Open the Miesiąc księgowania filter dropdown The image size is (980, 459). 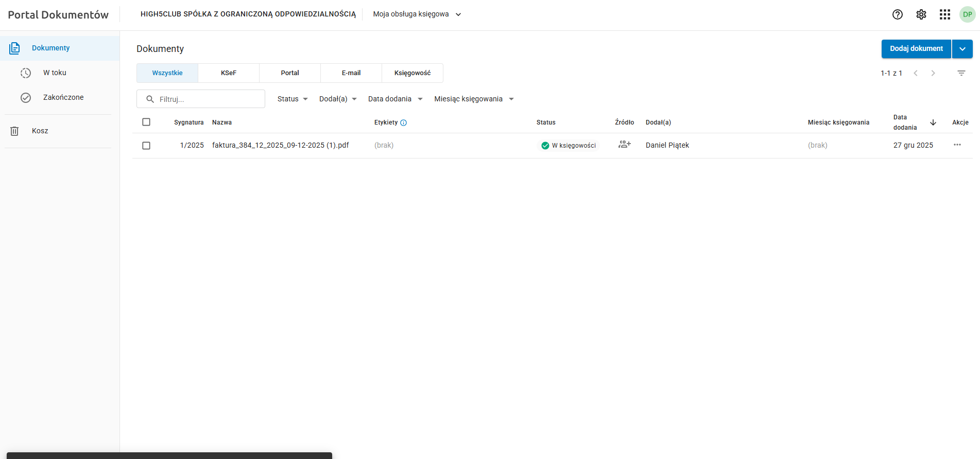[474, 99]
